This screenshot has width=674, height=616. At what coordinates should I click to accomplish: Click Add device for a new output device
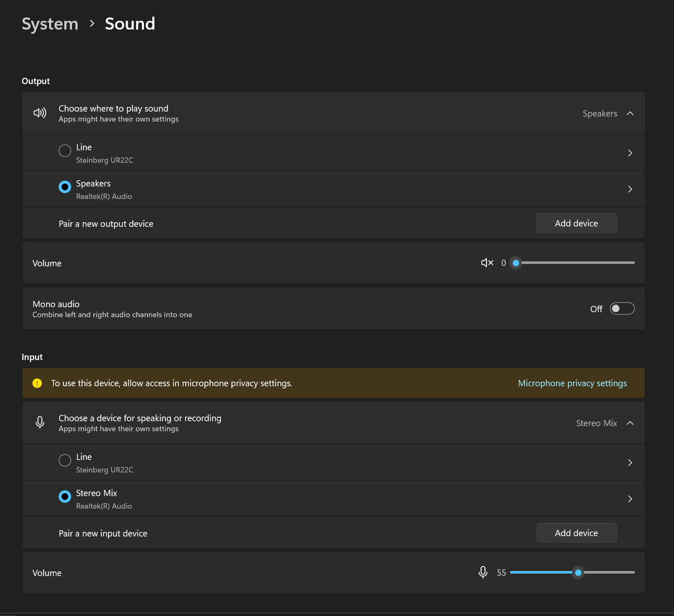click(x=576, y=223)
